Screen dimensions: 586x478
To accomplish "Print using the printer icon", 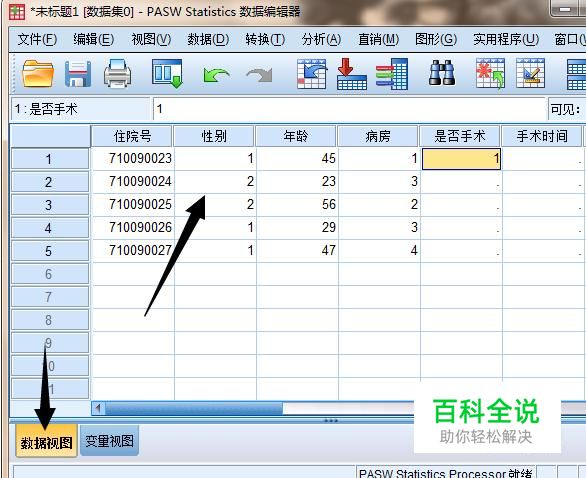I will (117, 74).
